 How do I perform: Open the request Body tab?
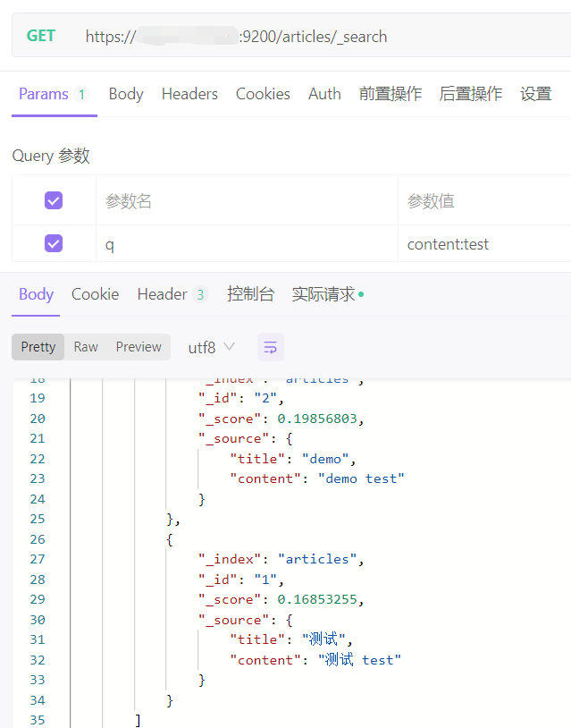pos(126,94)
